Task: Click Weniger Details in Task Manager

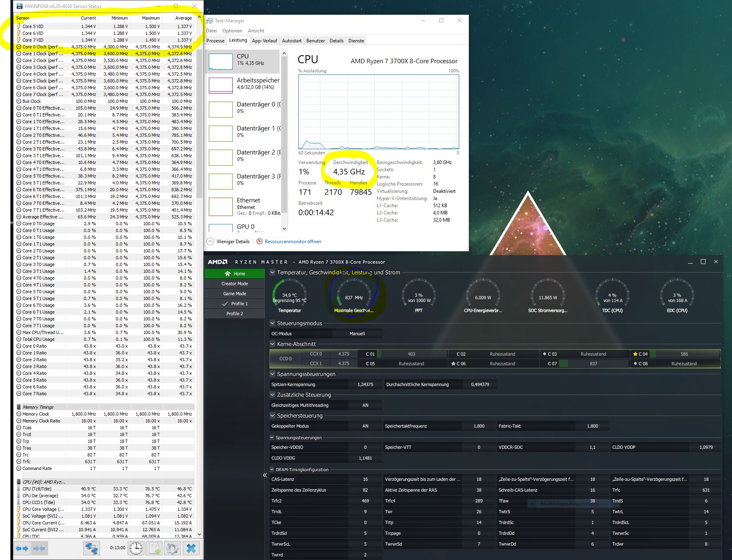Action: [x=233, y=242]
